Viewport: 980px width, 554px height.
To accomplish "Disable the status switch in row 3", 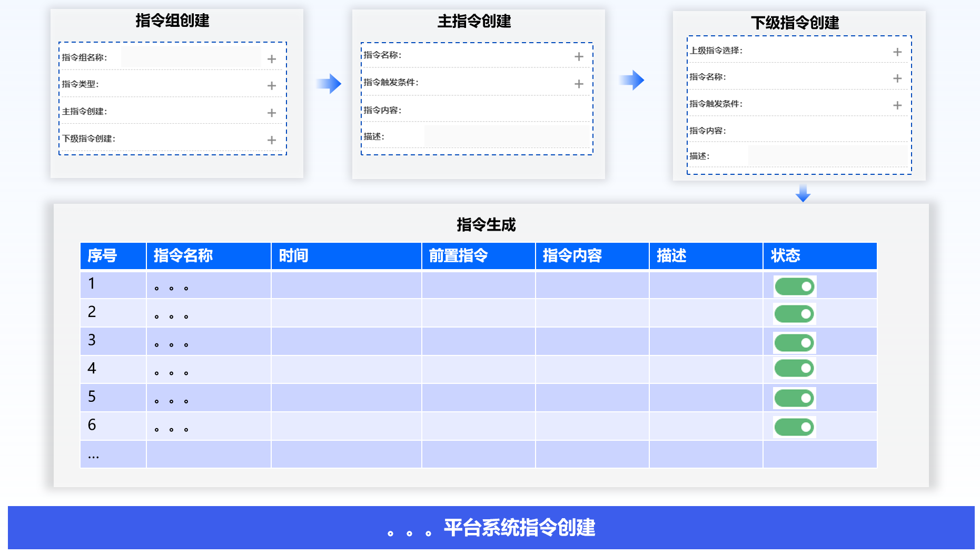I will pos(794,343).
